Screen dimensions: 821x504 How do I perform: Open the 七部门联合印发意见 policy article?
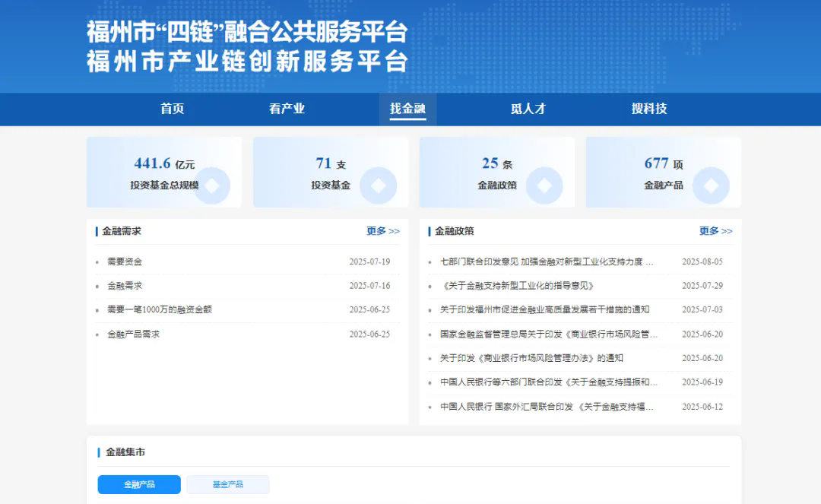tap(546, 262)
